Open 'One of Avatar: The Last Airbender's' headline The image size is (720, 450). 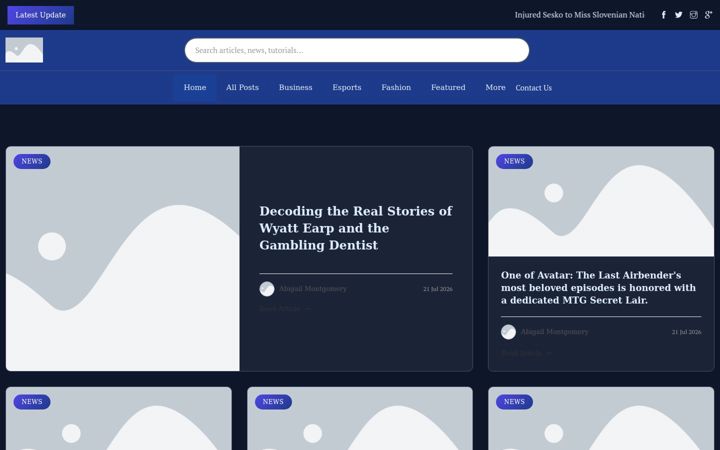click(x=598, y=287)
